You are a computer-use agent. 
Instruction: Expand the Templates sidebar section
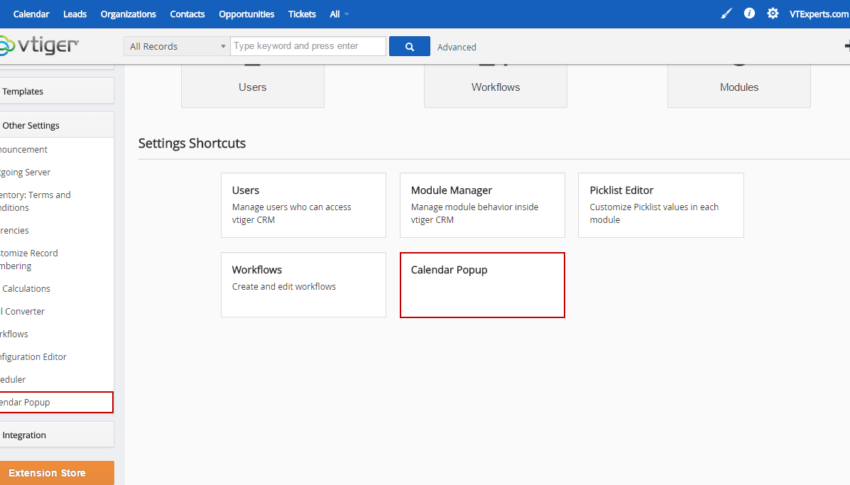56,91
